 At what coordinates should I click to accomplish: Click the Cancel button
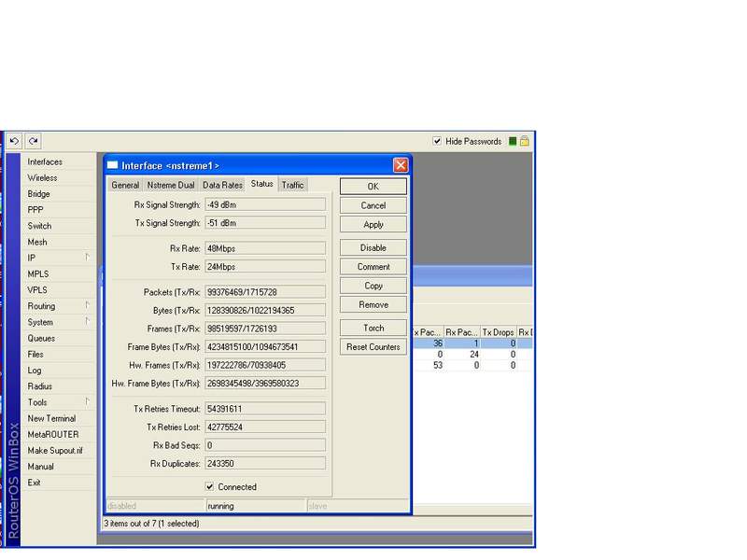click(373, 205)
